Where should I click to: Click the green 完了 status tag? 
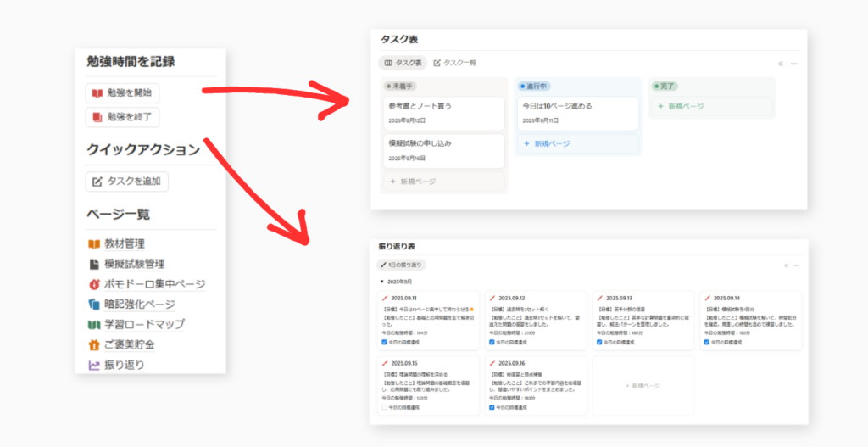665,86
